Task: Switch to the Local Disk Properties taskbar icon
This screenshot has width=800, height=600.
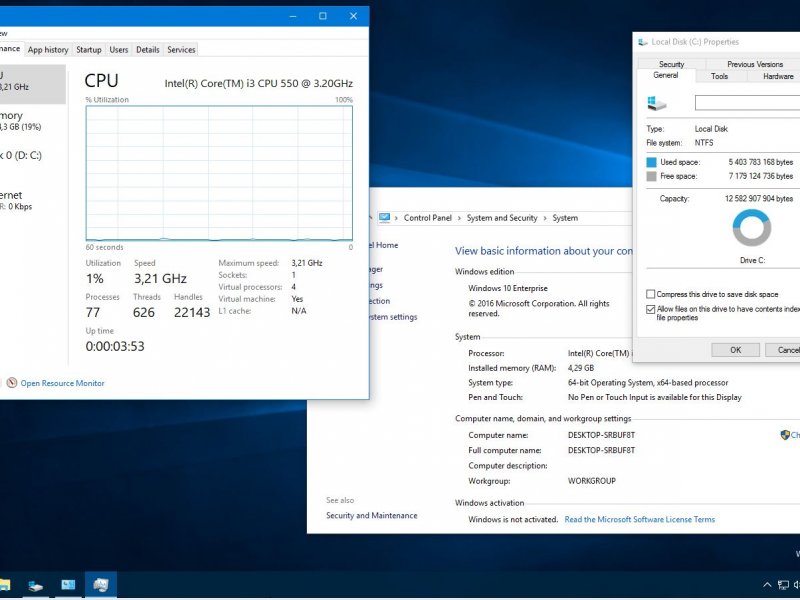Action: pyautogui.click(x=35, y=585)
